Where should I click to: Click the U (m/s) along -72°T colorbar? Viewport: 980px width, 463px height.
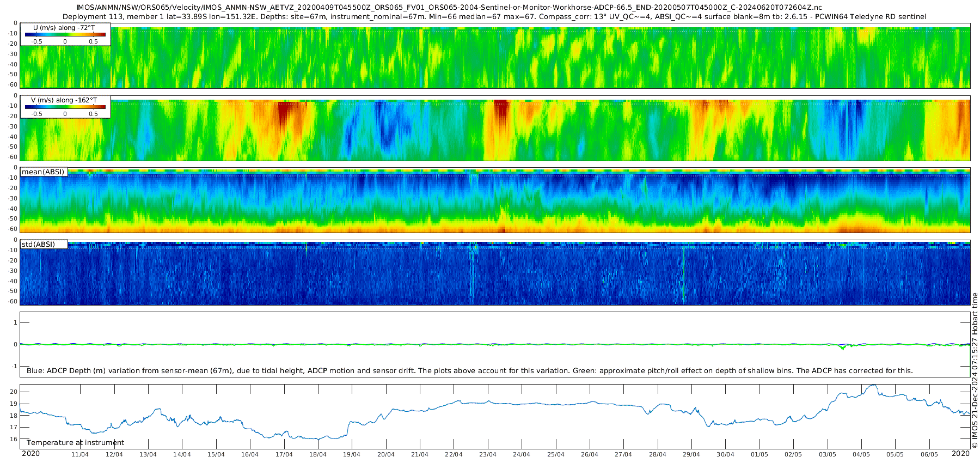click(65, 34)
